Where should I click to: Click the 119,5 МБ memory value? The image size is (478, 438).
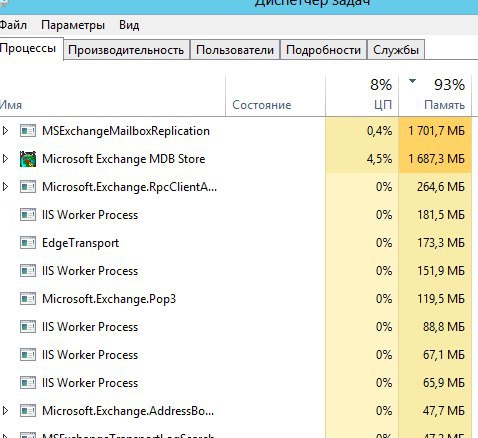(441, 299)
